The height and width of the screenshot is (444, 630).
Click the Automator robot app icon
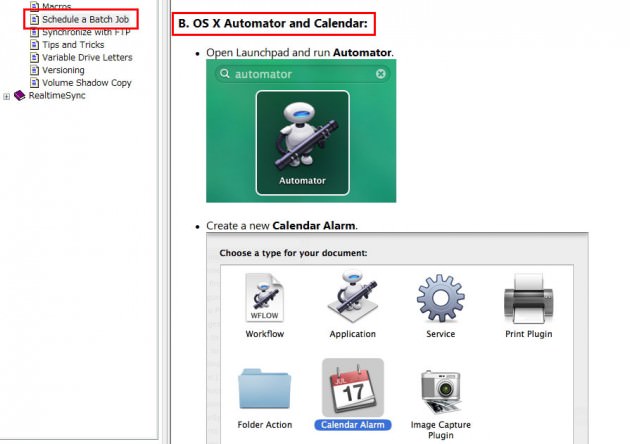(x=302, y=134)
